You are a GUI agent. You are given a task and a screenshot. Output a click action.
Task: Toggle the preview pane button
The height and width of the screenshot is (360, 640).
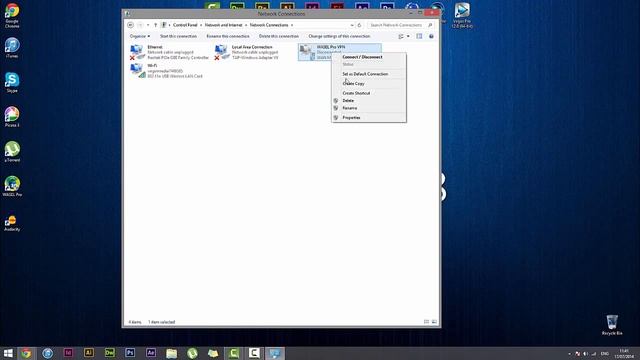419,36
